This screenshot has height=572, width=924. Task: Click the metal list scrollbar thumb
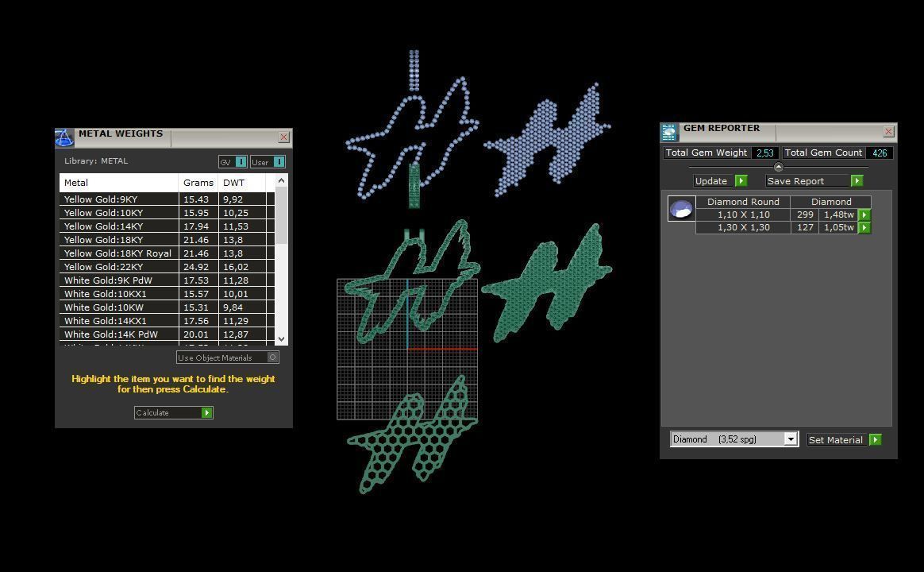tap(281, 215)
